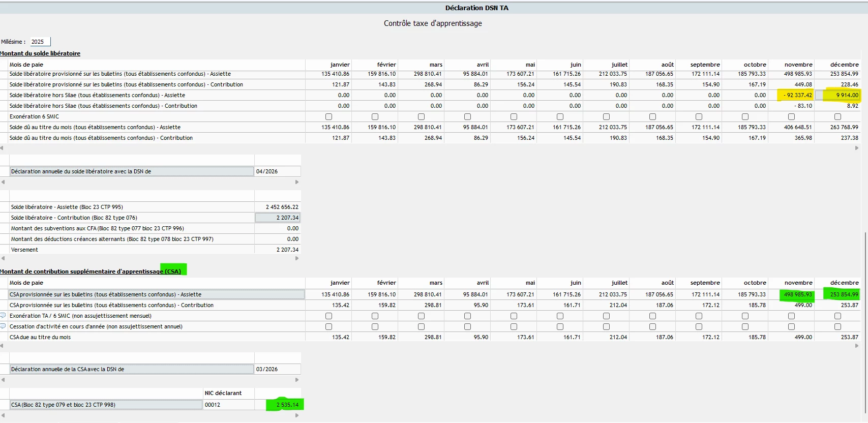This screenshot has width=868, height=423.
Task: Click the NIC déclarant value 00012
Action: pos(228,405)
